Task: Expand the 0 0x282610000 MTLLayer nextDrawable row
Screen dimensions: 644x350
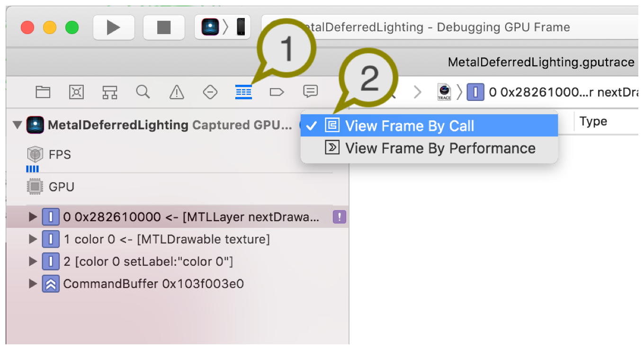Action: tap(33, 217)
